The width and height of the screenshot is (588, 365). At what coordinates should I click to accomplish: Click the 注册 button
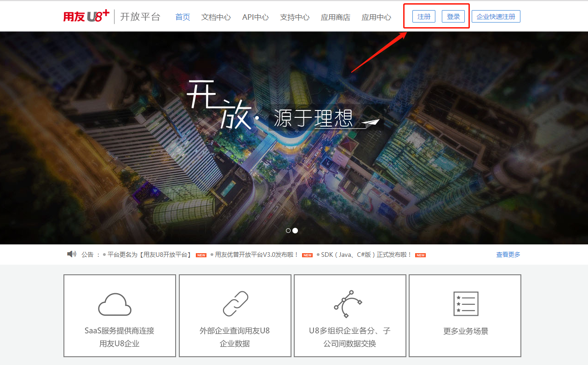pos(423,16)
